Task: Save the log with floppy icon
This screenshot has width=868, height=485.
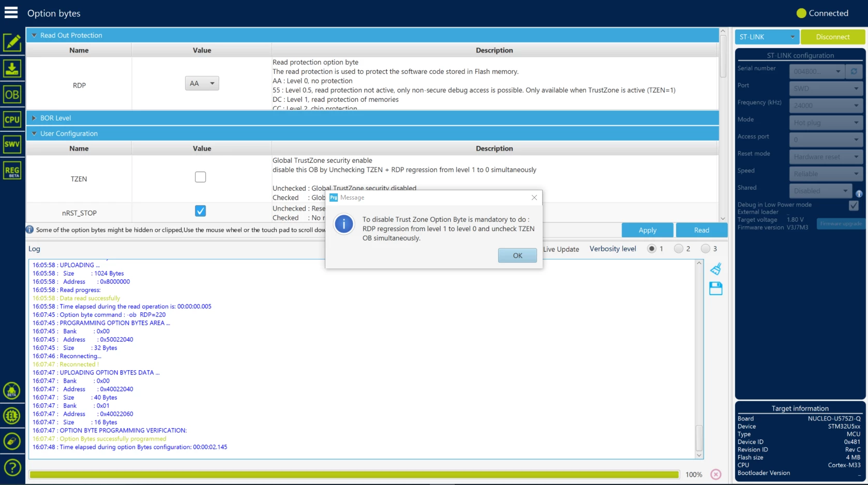Action: point(716,289)
